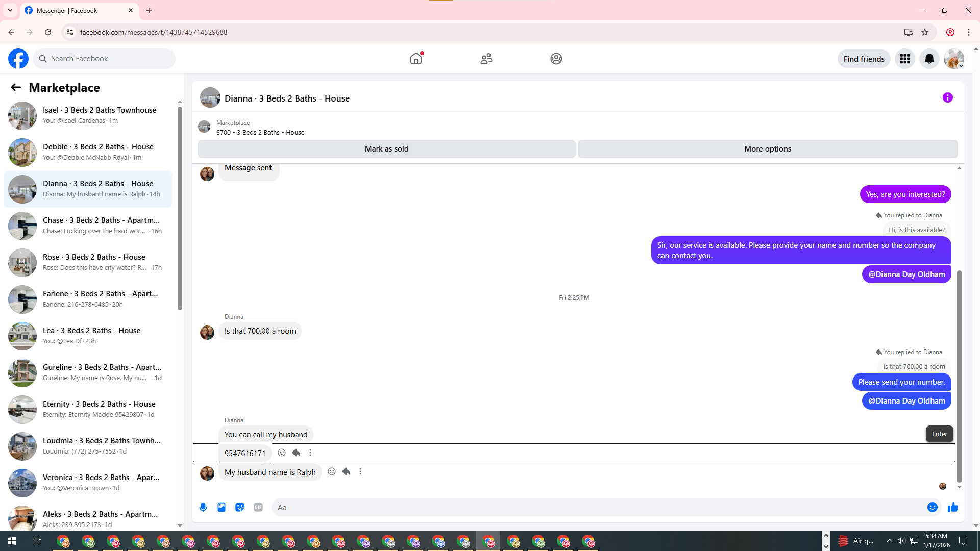Reply to My husband name is Ralph

[346, 471]
